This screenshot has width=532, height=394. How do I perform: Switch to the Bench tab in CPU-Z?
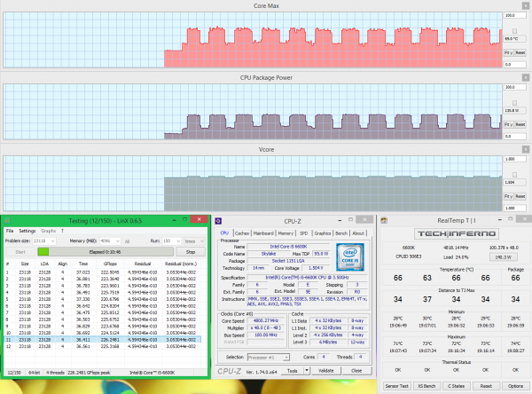click(x=341, y=233)
